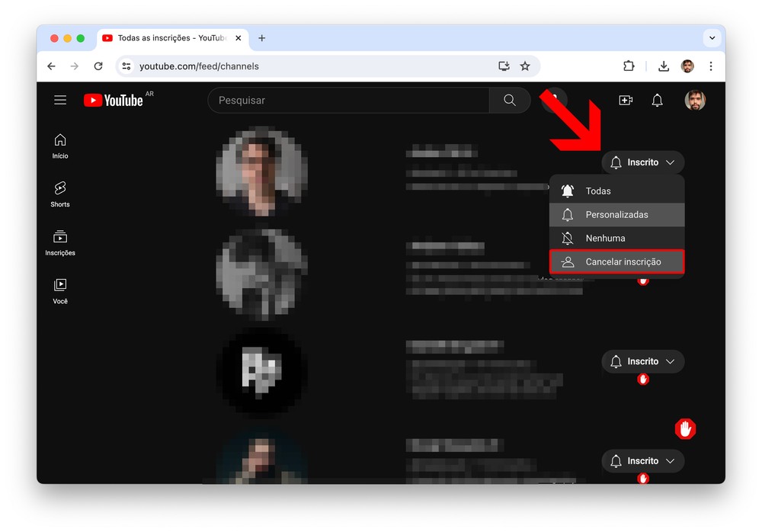Click the Pesquisar search field

348,101
